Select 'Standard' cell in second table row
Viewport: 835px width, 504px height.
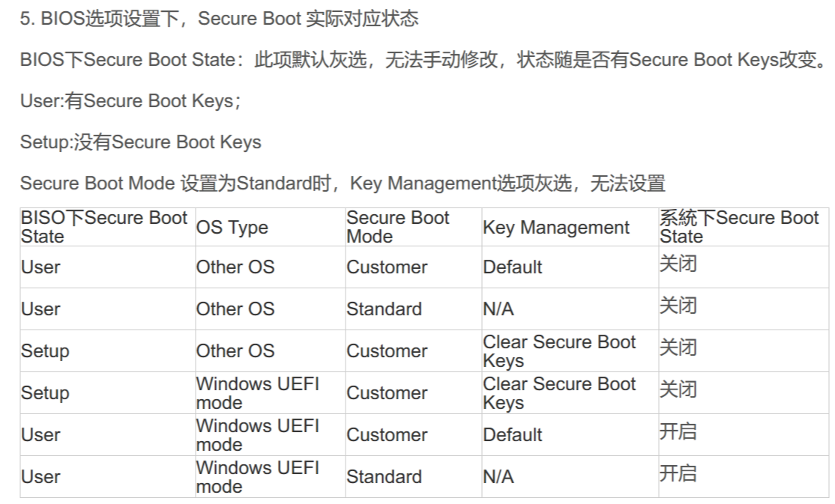[384, 309]
